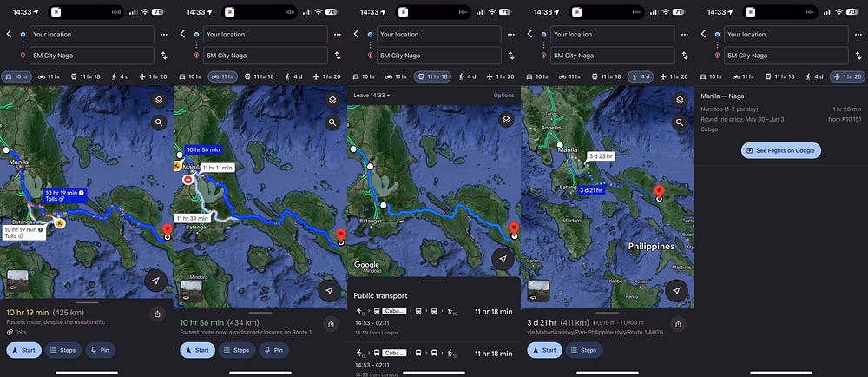Open Steps for the 434 km motorcycle route
This screenshot has width=868, height=377.
tap(237, 350)
